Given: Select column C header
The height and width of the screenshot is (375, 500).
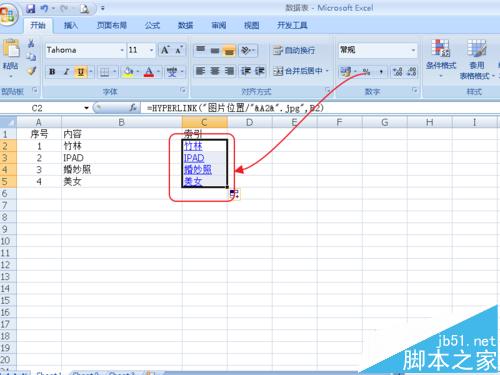Looking at the screenshot, I should (205, 122).
